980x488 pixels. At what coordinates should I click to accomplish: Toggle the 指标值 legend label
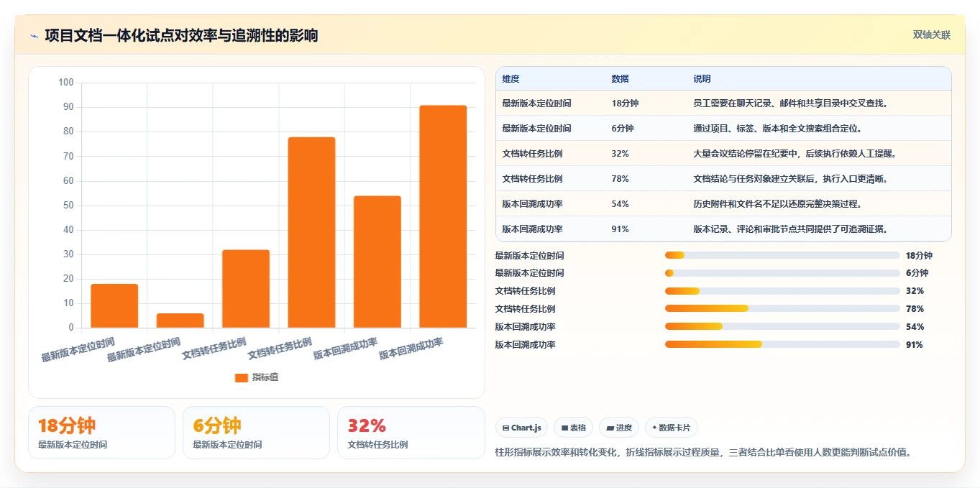[x=265, y=377]
